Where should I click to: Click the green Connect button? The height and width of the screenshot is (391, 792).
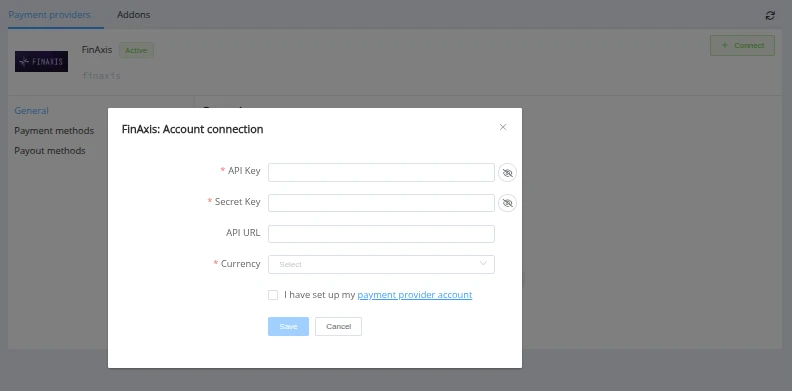click(x=742, y=45)
